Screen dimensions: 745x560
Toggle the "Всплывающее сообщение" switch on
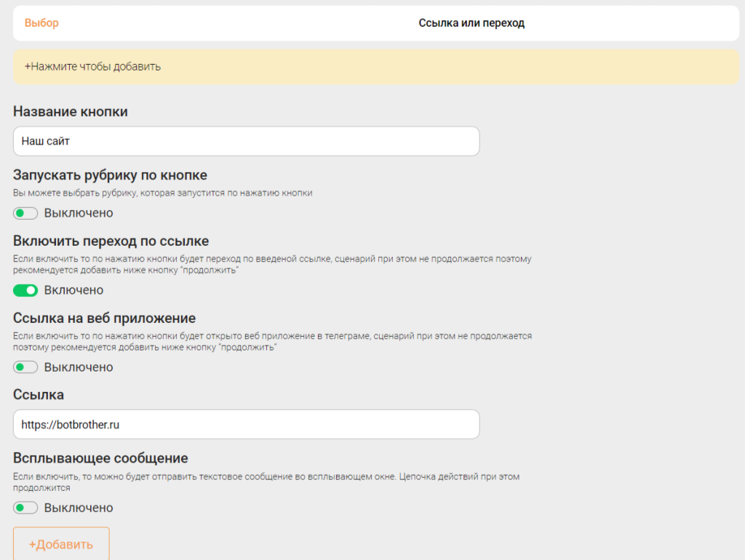pos(25,508)
